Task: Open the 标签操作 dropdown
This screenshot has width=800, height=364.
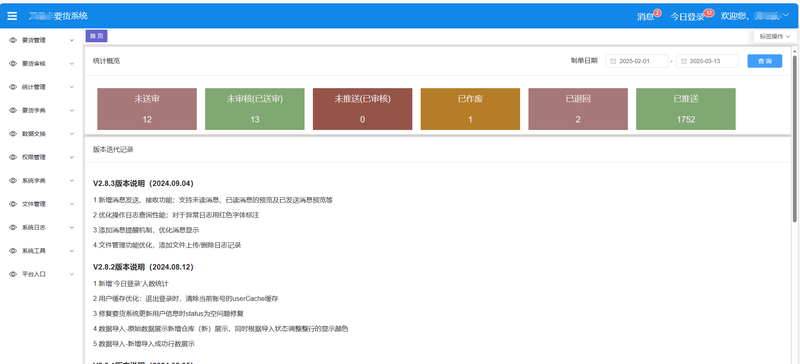Action: pos(774,36)
